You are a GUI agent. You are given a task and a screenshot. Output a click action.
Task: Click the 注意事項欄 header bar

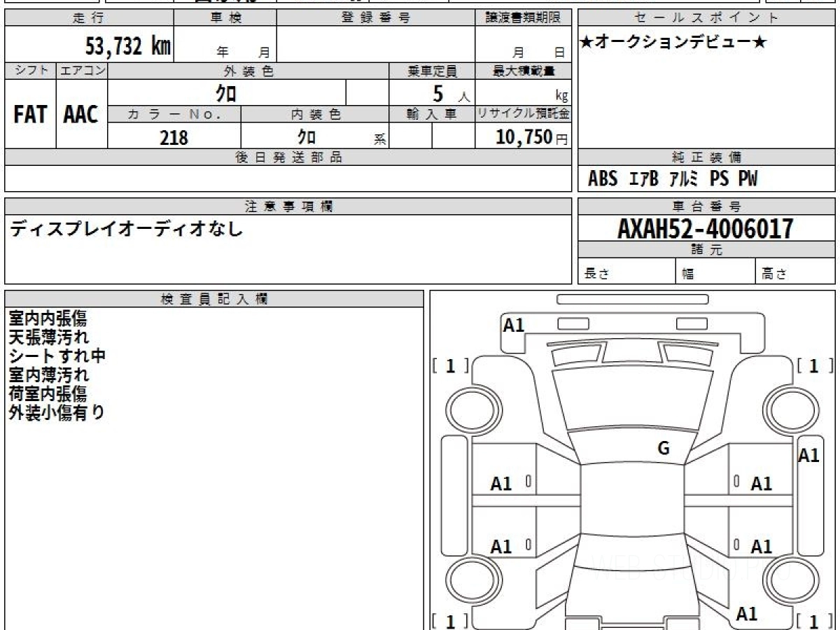click(x=288, y=206)
